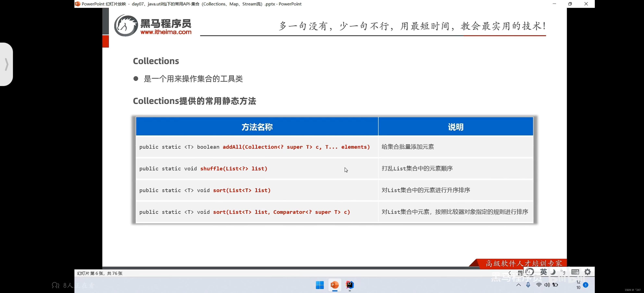
Task: Click 打乱List集合中的元素顺序 description
Action: point(417,168)
